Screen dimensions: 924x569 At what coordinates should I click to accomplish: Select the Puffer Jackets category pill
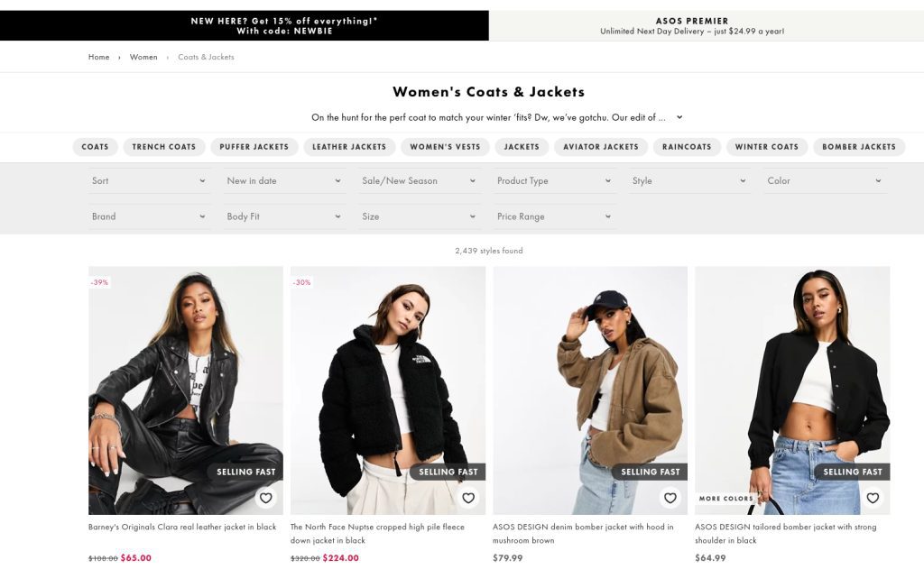(254, 147)
